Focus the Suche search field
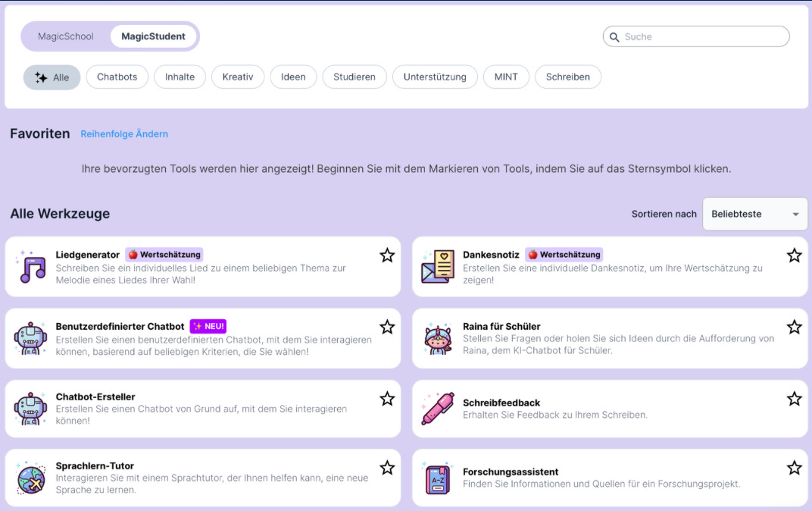812x511 pixels. [696, 36]
